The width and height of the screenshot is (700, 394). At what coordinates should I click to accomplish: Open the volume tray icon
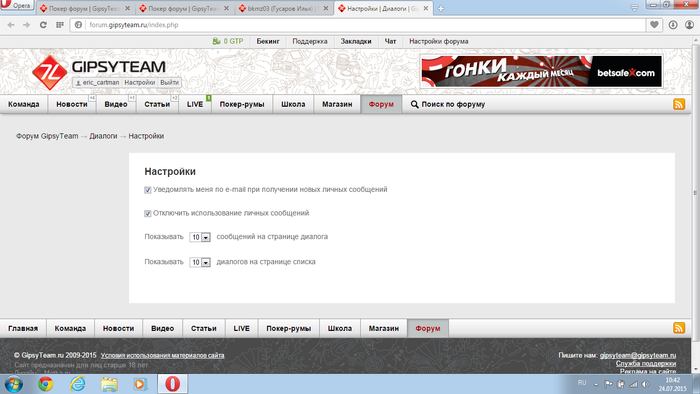[646, 384]
